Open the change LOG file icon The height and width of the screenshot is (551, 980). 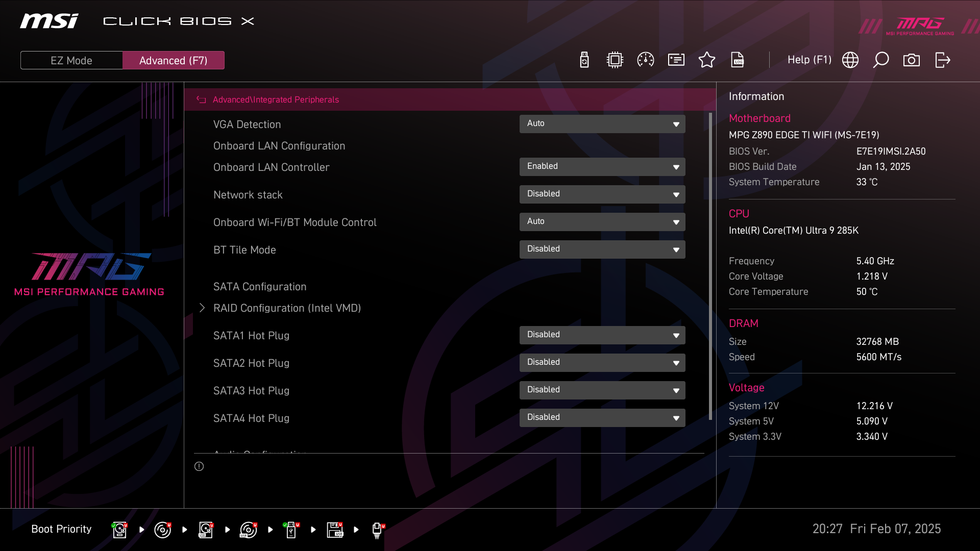tap(738, 60)
